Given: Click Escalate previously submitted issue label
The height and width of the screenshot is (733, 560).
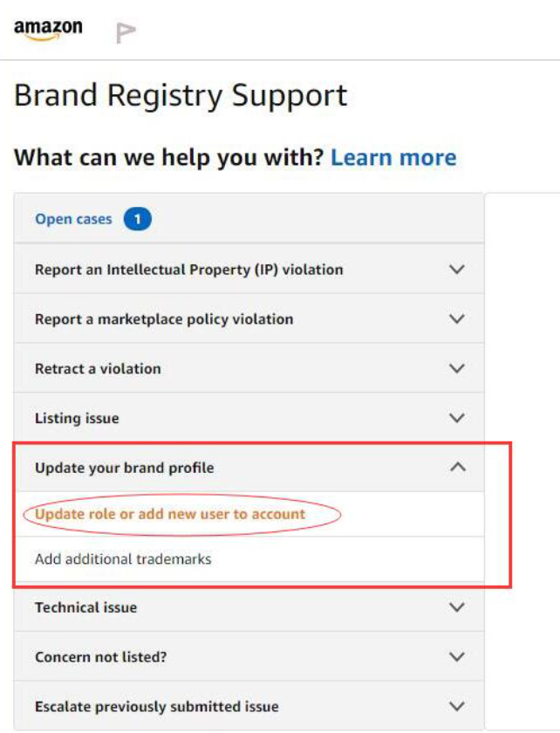Looking at the screenshot, I should pos(157,706).
